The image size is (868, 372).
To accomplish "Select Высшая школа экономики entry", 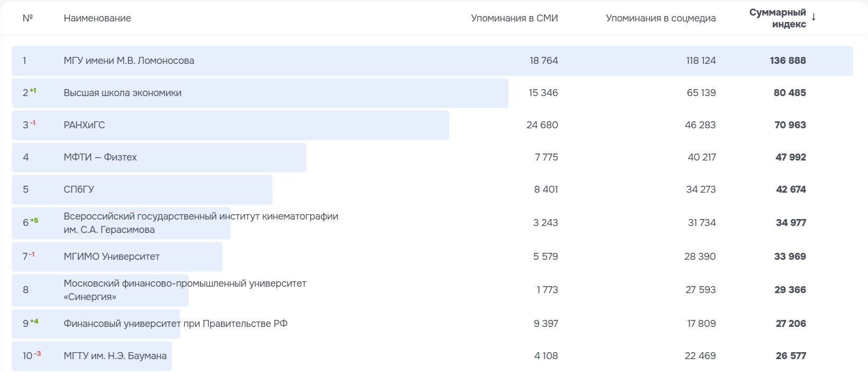I will (x=123, y=93).
